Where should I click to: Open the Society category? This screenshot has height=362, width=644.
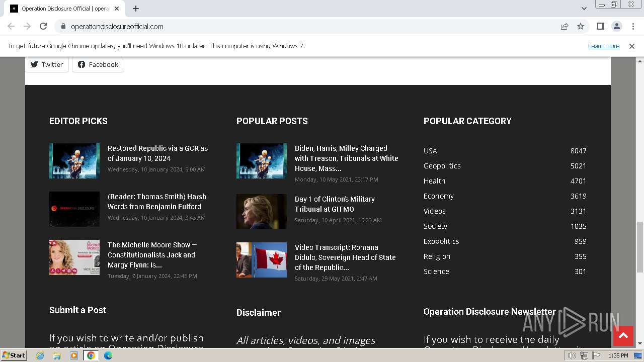click(435, 226)
